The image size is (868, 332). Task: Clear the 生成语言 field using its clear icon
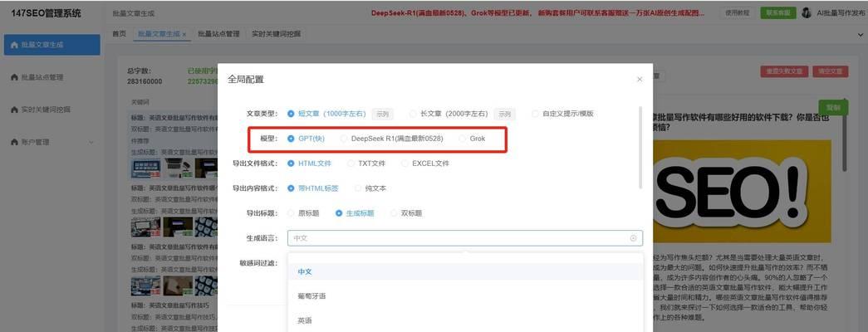633,238
